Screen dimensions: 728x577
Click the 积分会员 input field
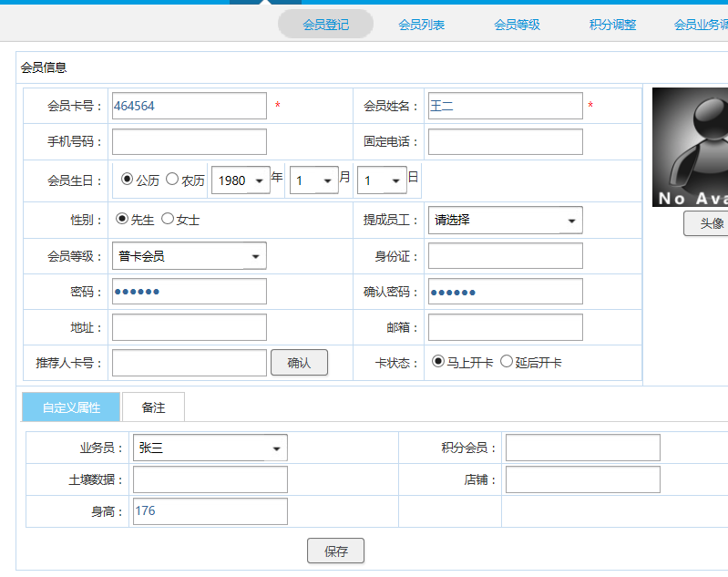pos(583,448)
